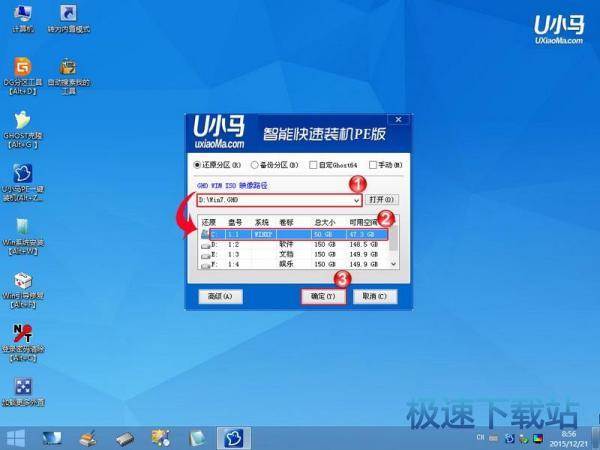Open the colorful tools taskbar icon
The height and width of the screenshot is (450, 600).
(161, 439)
